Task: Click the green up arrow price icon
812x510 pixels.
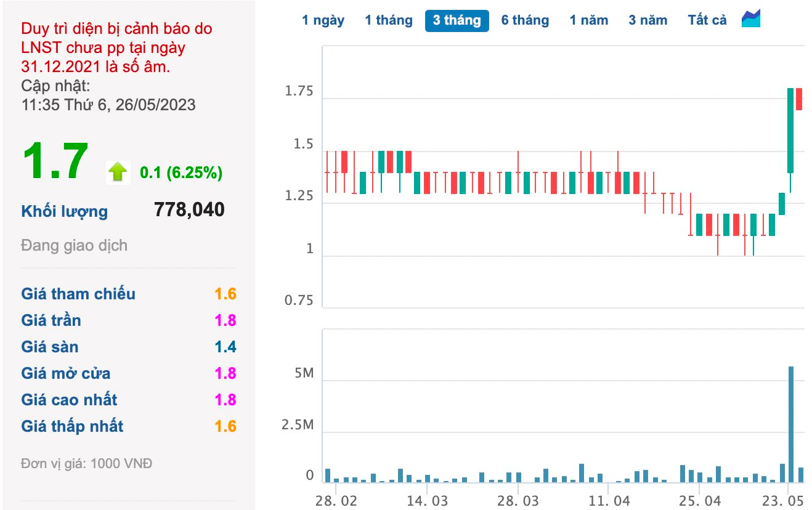Action: (118, 172)
